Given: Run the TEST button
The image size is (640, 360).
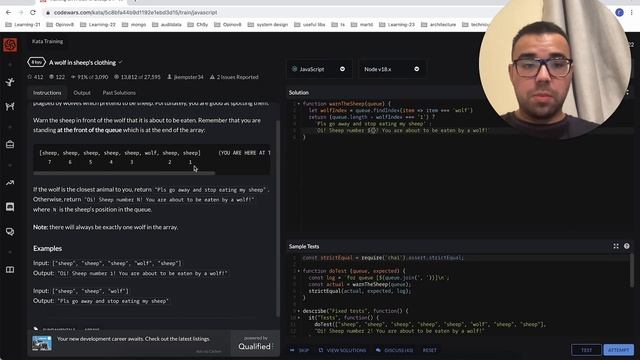Looking at the screenshot, I should pyautogui.click(x=586, y=350).
